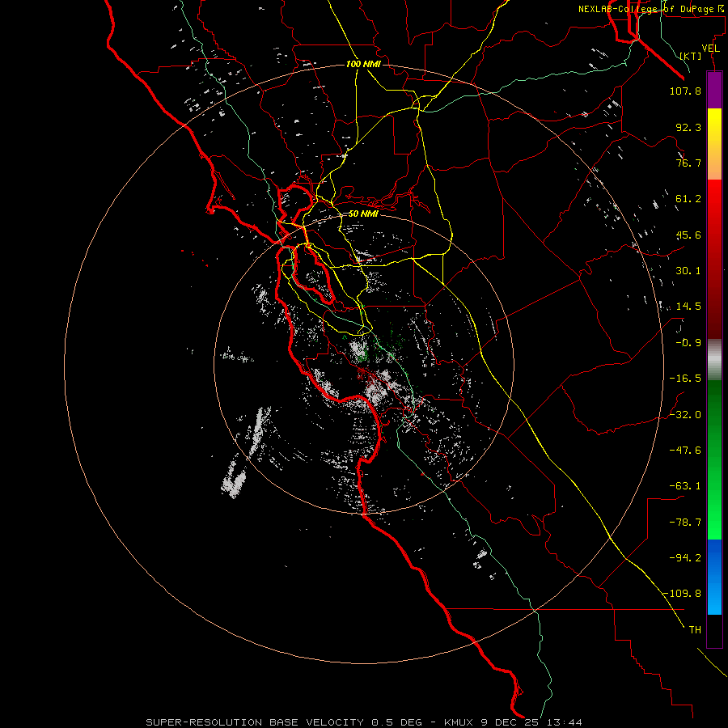The height and width of the screenshot is (728, 728).
Task: Click the 50 NMI range ring label
Action: click(x=363, y=214)
